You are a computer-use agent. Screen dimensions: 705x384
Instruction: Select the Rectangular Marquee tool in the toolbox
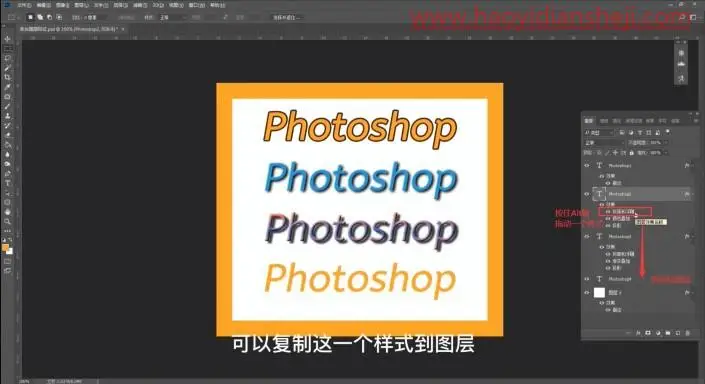(8, 49)
